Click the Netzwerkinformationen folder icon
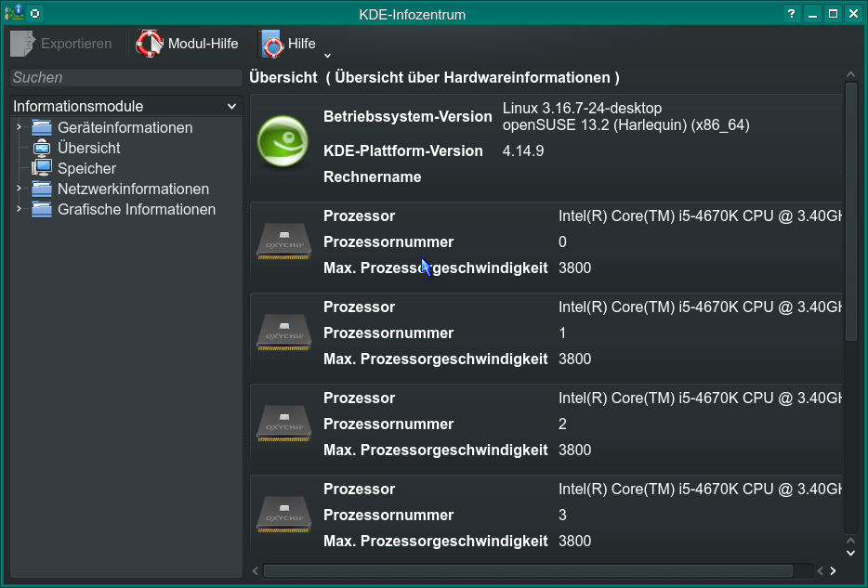 point(42,189)
